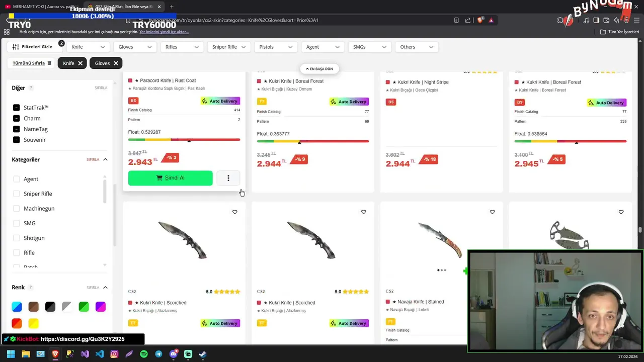This screenshot has height=362, width=644.
Task: Check the Machinegun category checkbox
Action: 16,209
